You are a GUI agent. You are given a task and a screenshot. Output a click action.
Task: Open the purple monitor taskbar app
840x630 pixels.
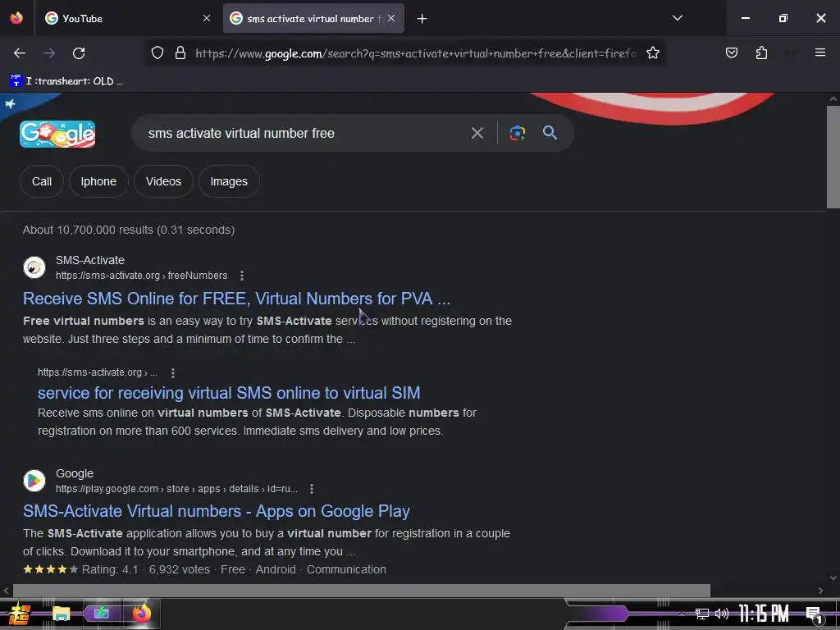coord(101,614)
